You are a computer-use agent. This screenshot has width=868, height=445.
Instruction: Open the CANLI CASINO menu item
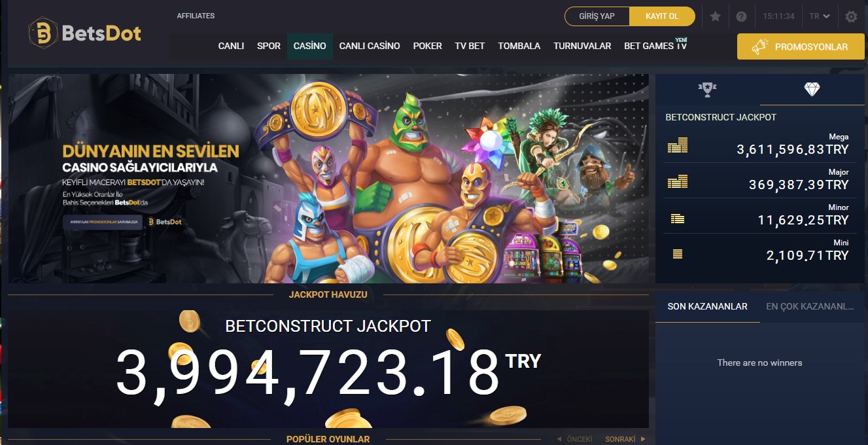[x=370, y=46]
